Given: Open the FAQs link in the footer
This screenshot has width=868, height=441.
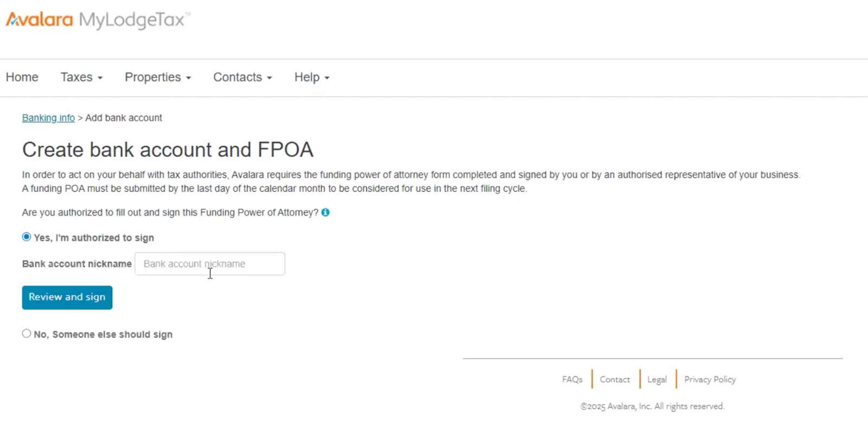Looking at the screenshot, I should tap(571, 379).
